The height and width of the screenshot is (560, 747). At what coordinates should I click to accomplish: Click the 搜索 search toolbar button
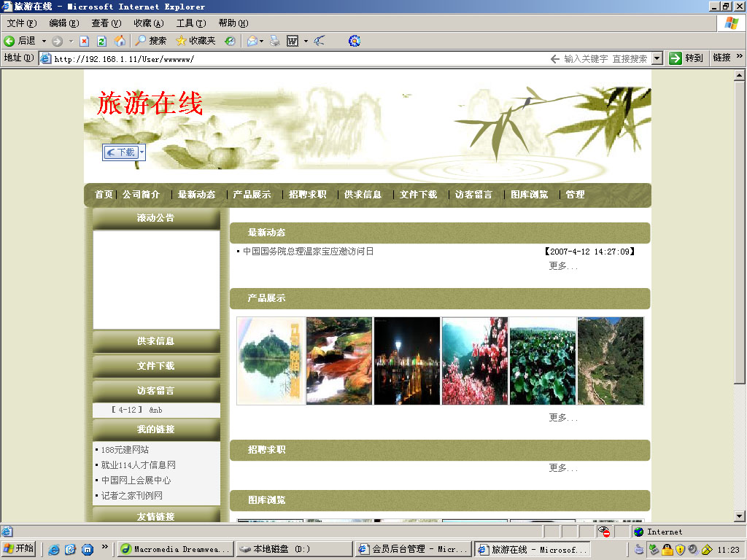(150, 41)
